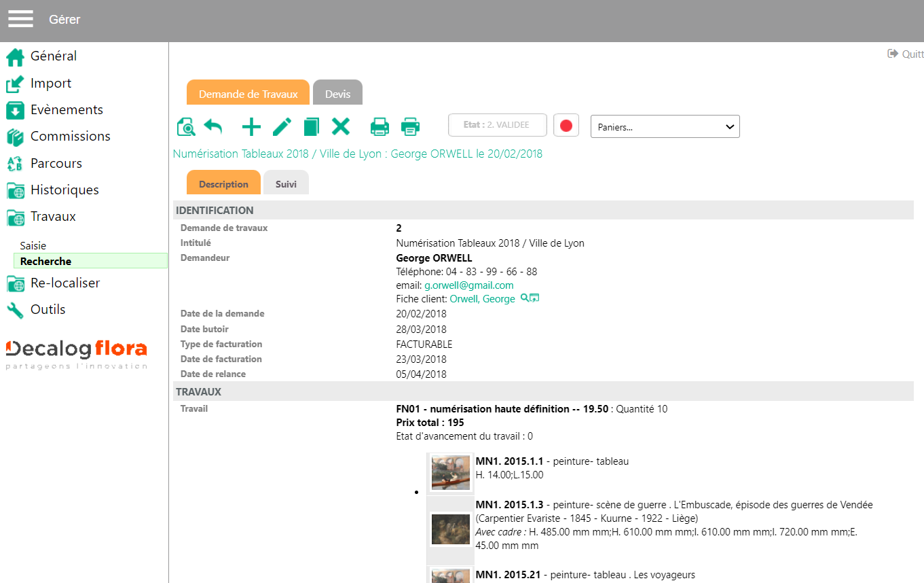Open the Paniers dropdown
The height and width of the screenshot is (583, 924).
[665, 126]
